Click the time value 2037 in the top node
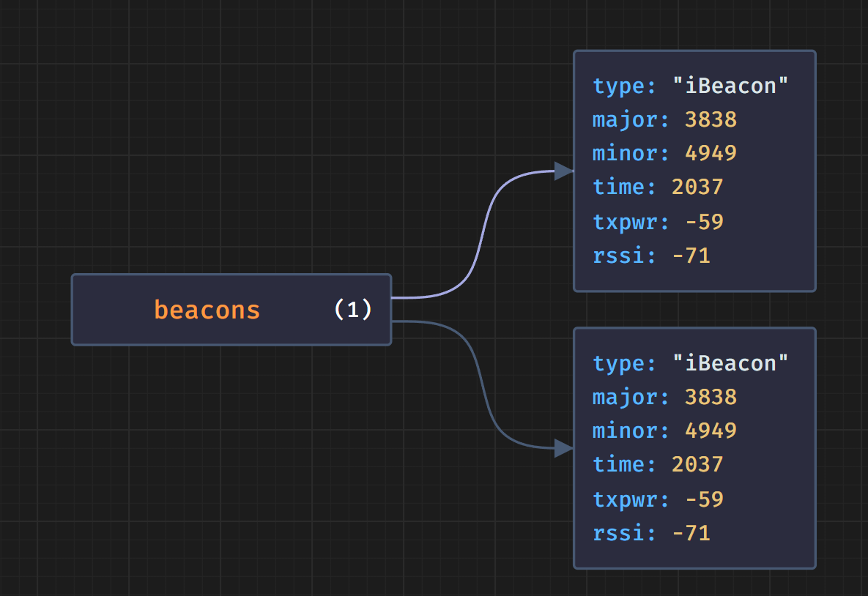This screenshot has width=868, height=596. (x=697, y=187)
